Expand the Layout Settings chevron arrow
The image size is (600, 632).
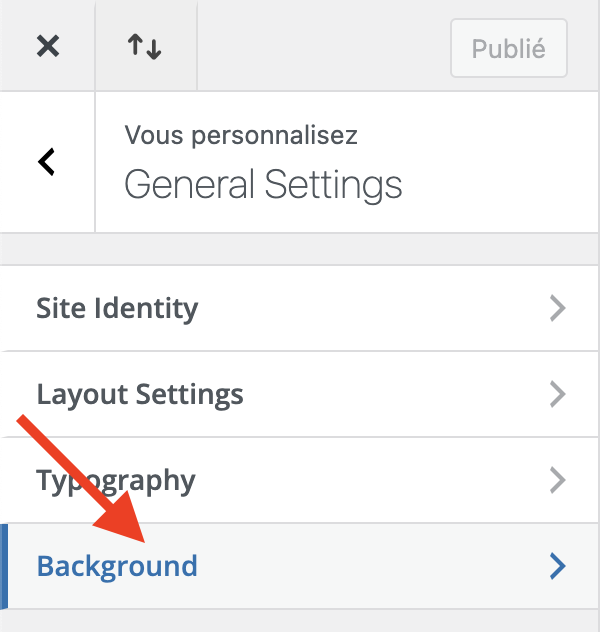558,394
